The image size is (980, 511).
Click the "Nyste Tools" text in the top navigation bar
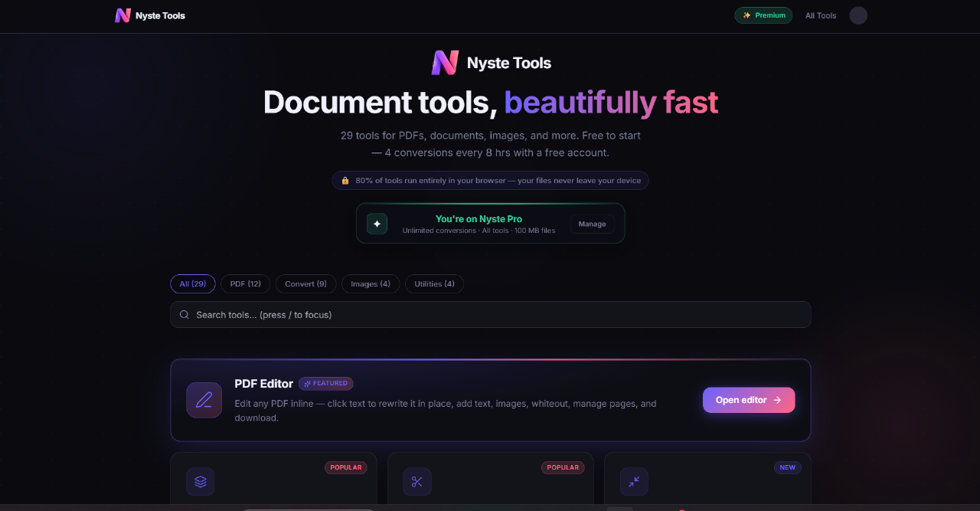coord(160,15)
